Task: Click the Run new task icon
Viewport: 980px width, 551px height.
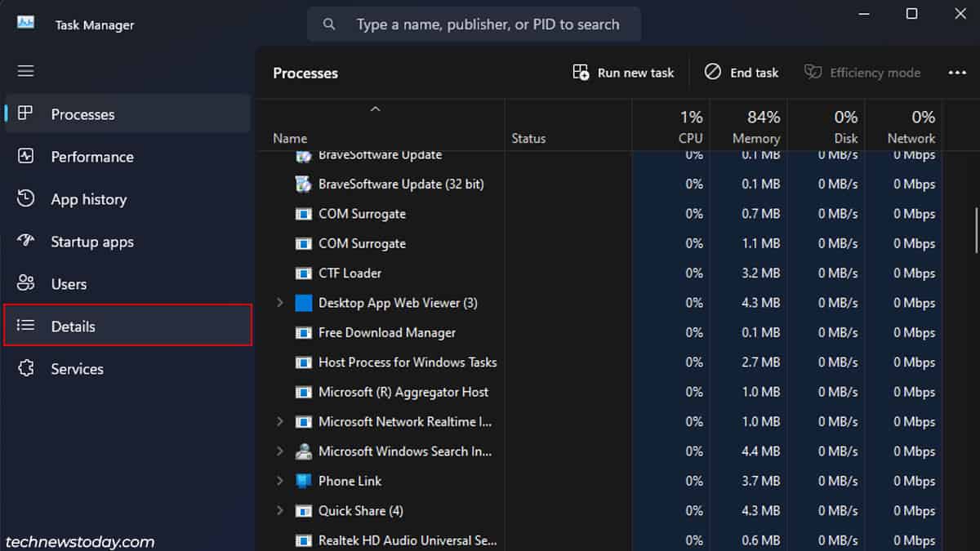Action: click(x=581, y=73)
